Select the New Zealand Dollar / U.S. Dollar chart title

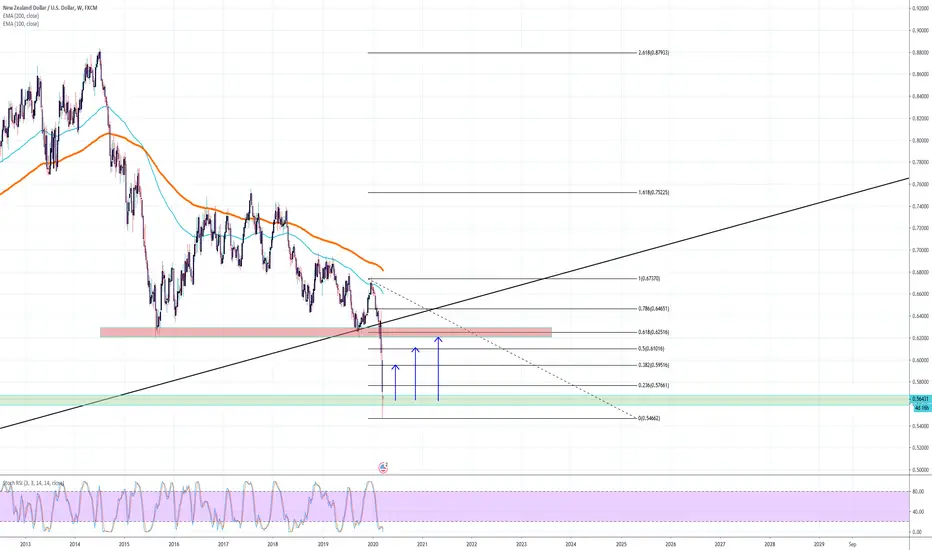(49, 8)
